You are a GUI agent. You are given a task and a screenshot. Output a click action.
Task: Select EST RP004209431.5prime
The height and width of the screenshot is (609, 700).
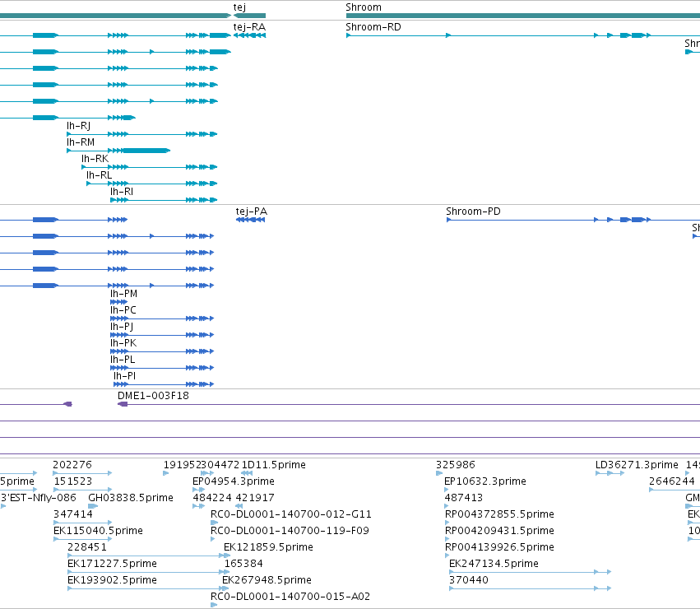pos(499,531)
